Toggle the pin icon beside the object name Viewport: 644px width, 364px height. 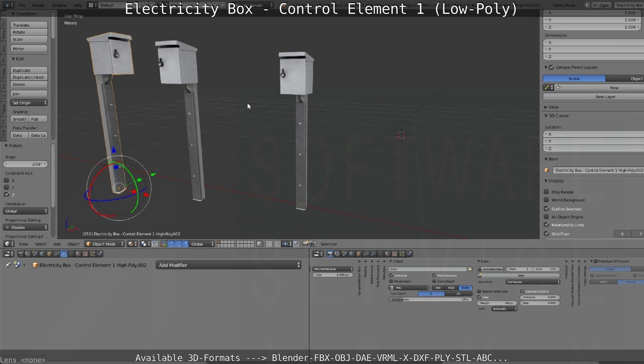pyautogui.click(x=8, y=265)
